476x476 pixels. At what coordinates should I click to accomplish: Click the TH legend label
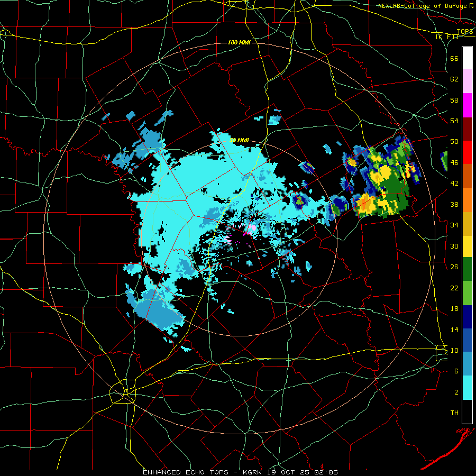[x=454, y=413]
